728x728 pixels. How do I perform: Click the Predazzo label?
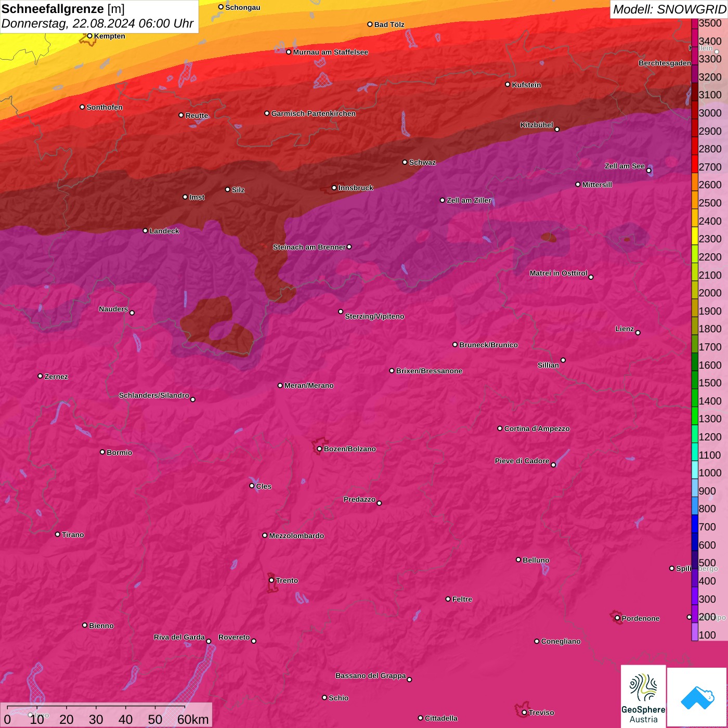(359, 499)
